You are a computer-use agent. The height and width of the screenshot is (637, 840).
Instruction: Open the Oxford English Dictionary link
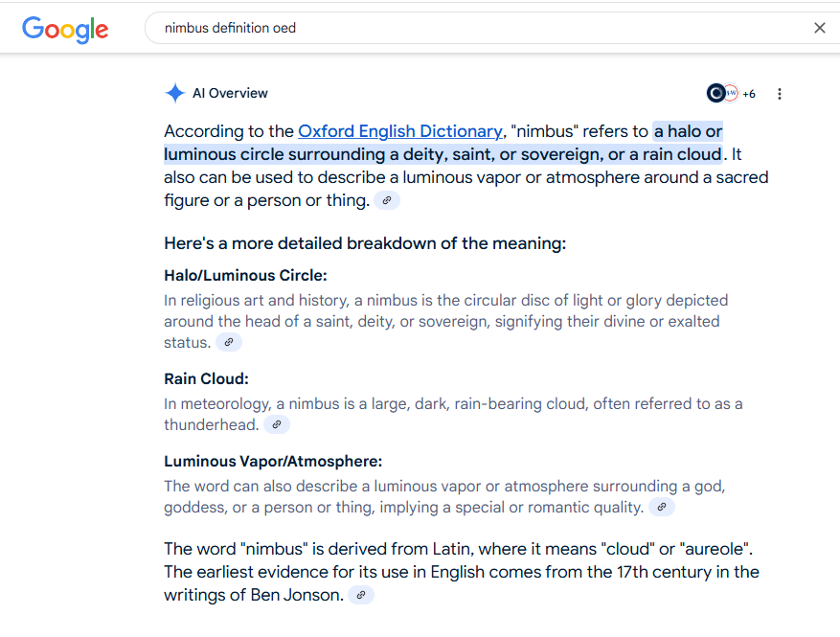(399, 131)
